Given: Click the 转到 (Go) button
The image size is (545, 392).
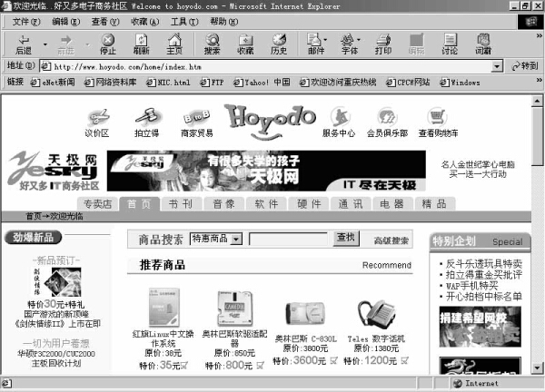Looking at the screenshot, I should [x=525, y=66].
